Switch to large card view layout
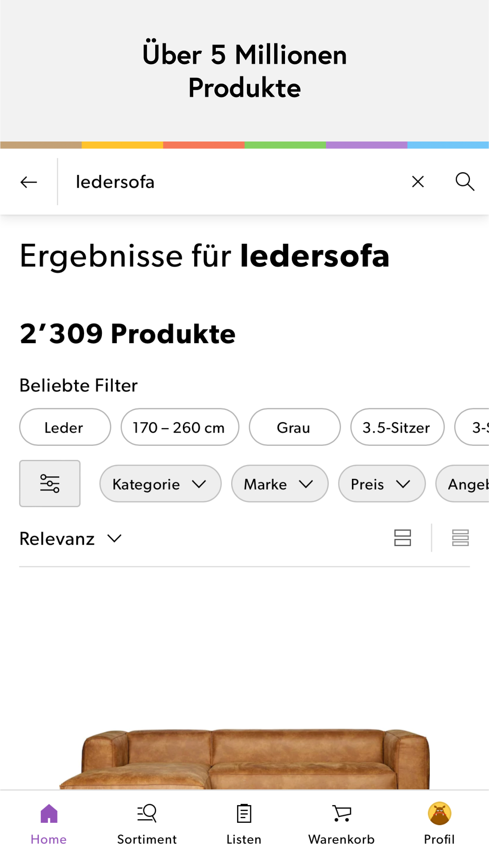The image size is (489, 868). (403, 538)
